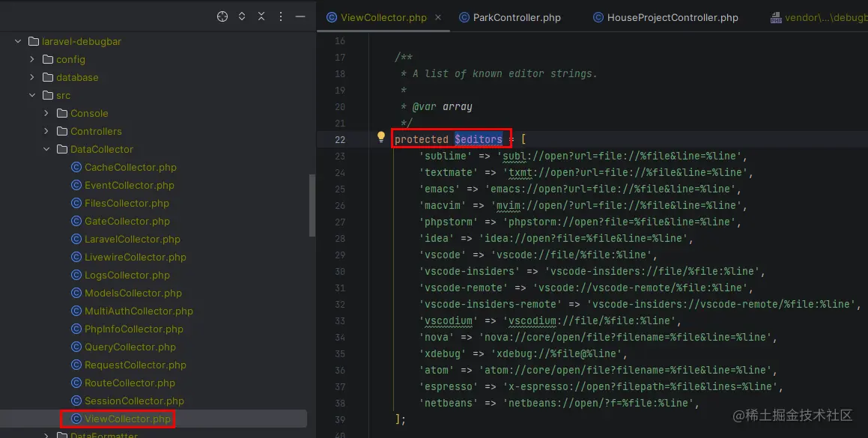Hide the Project tool window with minimize icon
Viewport: 868px width, 438px height.
click(x=300, y=16)
